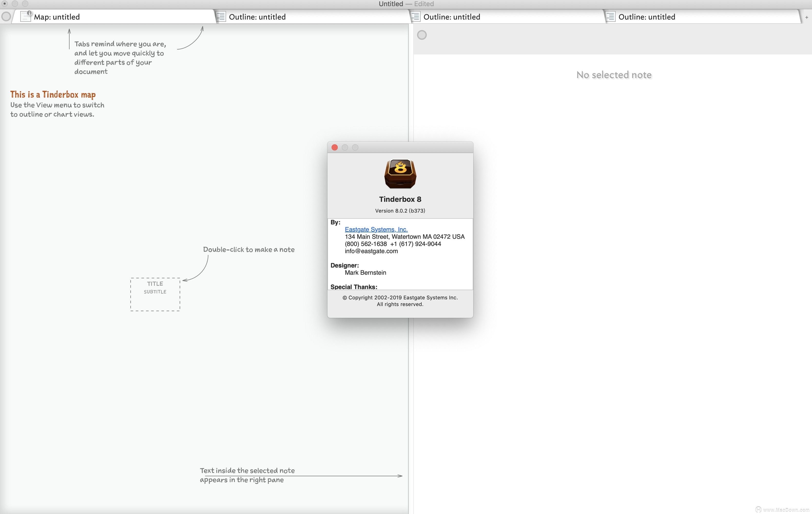
Task: Click the circle badge in the text pane header
Action: click(422, 35)
